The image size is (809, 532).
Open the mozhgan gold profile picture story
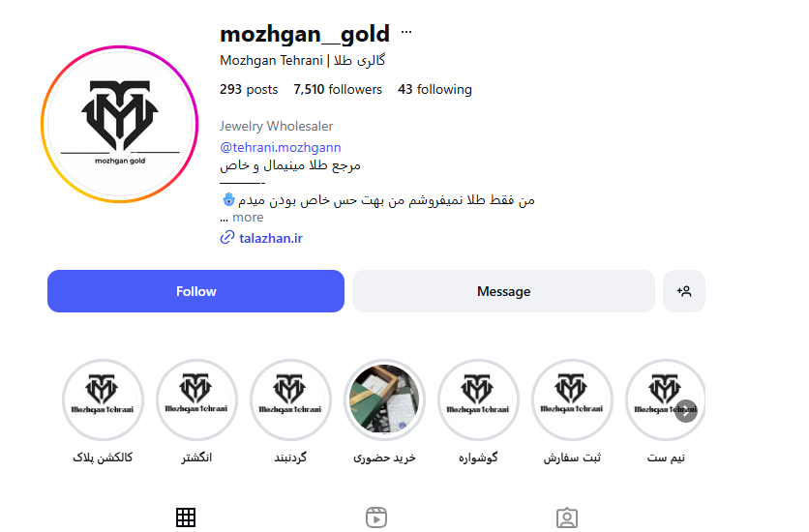click(x=120, y=124)
